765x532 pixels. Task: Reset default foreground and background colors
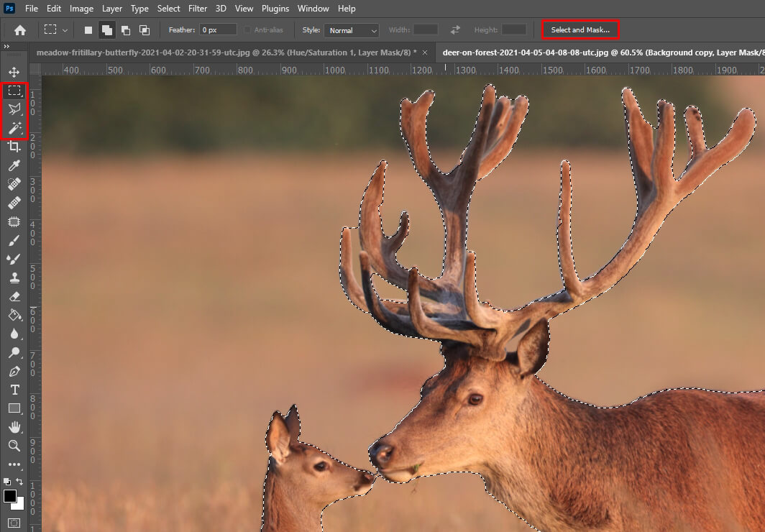7,481
